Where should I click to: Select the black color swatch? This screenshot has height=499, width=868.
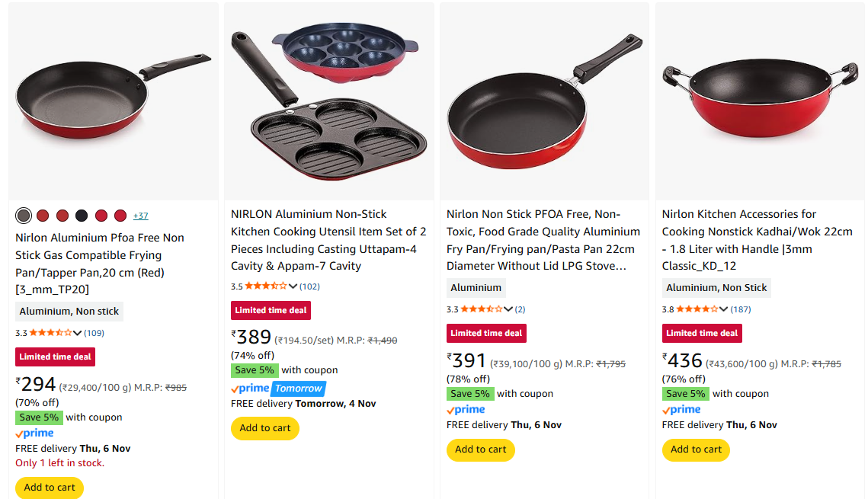click(x=82, y=216)
